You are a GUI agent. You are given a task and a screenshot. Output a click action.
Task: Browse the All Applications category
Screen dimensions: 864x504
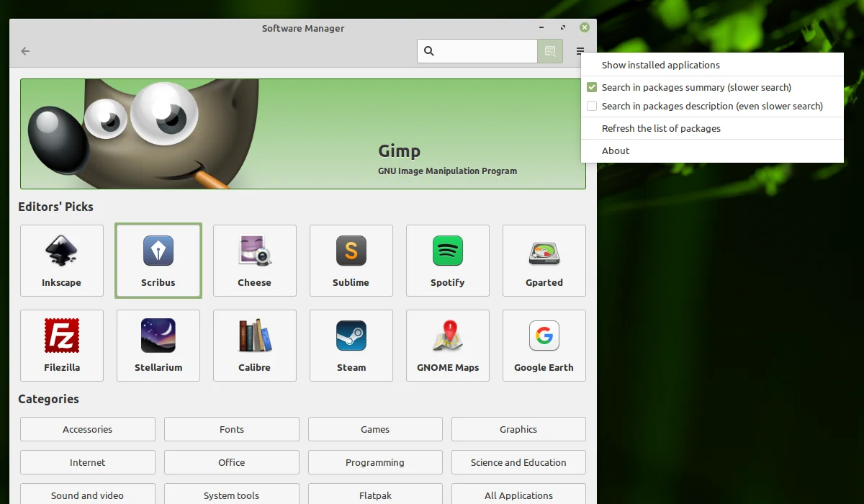[x=518, y=495]
